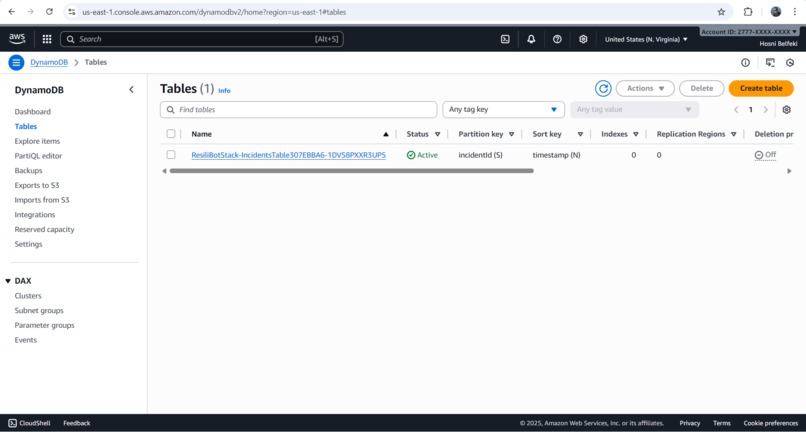Bookmark this page with the star
The height and width of the screenshot is (432, 806).
[x=721, y=12]
